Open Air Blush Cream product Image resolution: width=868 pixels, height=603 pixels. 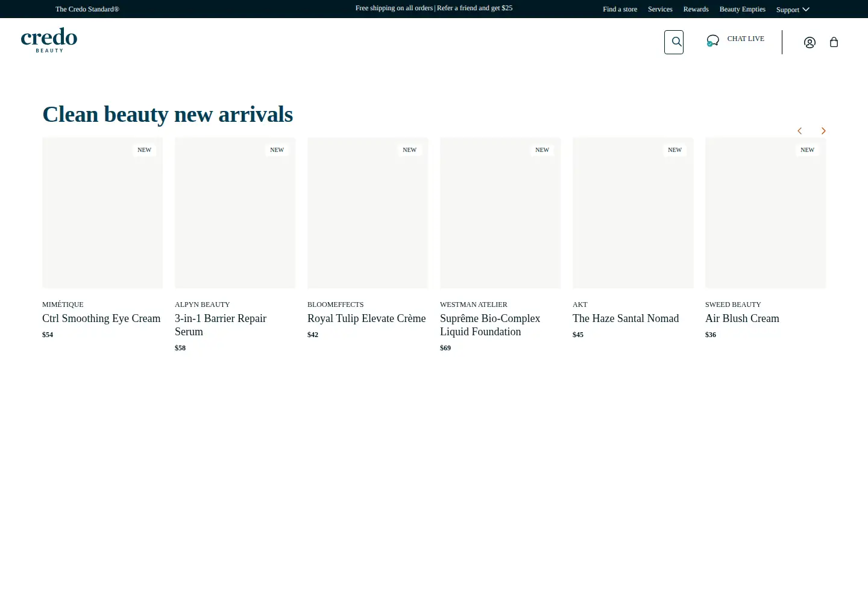click(x=742, y=318)
